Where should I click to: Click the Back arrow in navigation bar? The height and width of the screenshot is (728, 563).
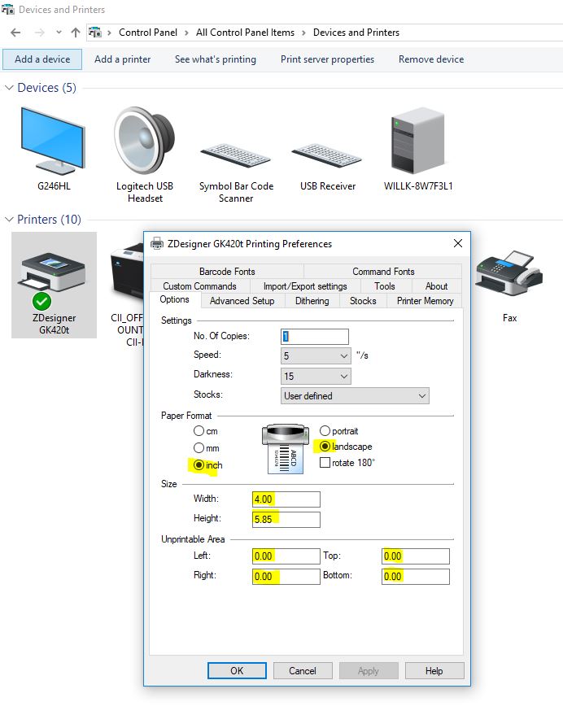15,33
